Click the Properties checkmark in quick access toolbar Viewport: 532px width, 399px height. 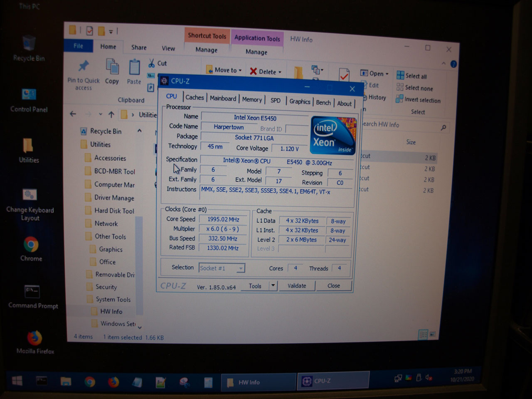coord(89,31)
